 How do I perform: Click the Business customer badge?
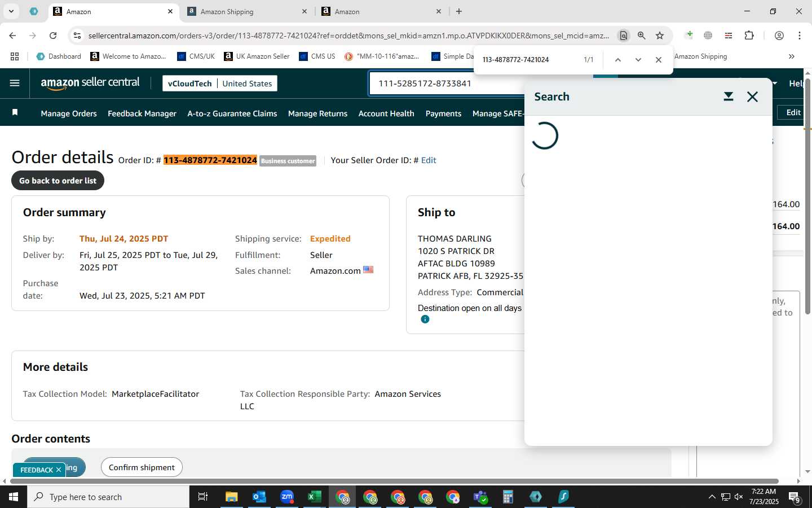coord(288,161)
